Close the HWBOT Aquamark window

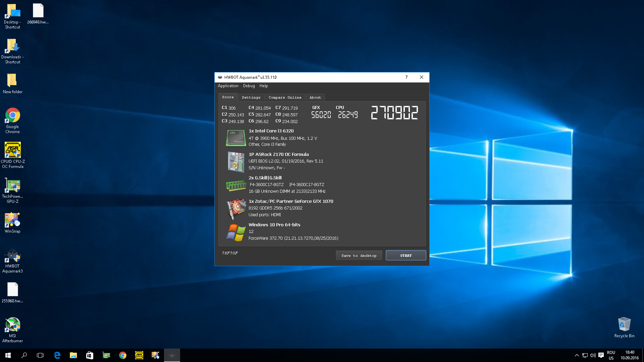pyautogui.click(x=422, y=77)
